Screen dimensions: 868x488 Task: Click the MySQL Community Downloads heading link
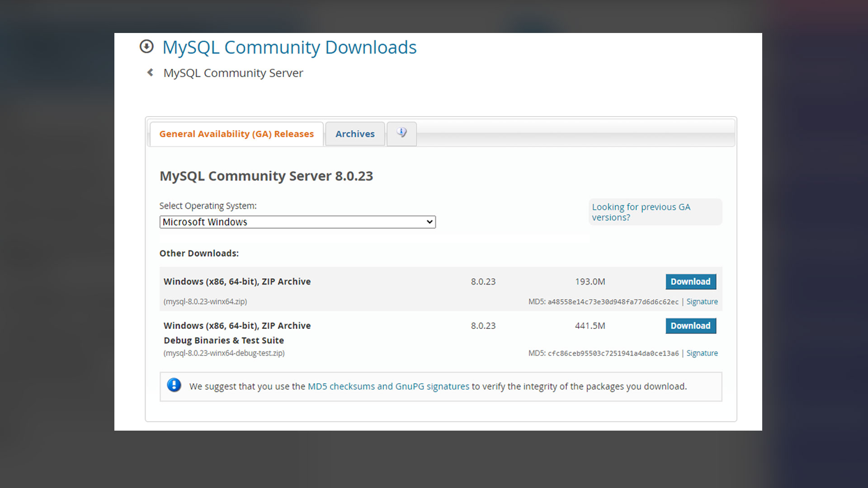289,47
